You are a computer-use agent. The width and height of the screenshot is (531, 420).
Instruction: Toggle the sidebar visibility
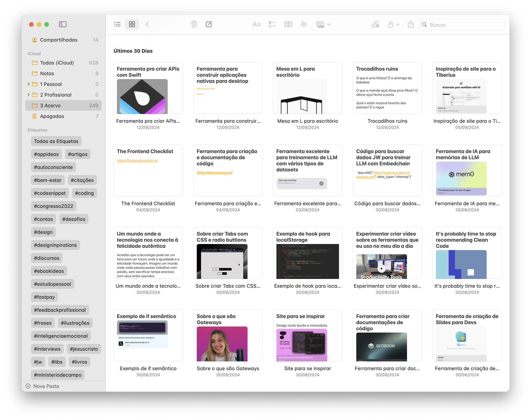pos(63,24)
